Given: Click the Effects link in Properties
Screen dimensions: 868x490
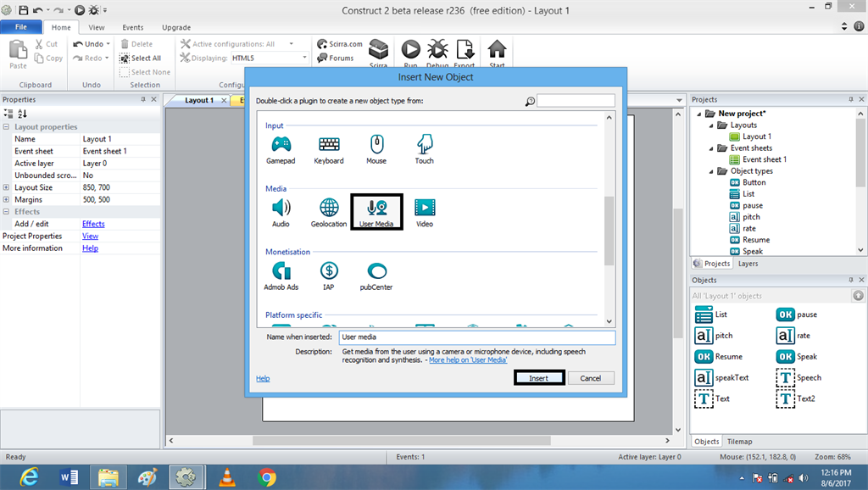Looking at the screenshot, I should 93,224.
